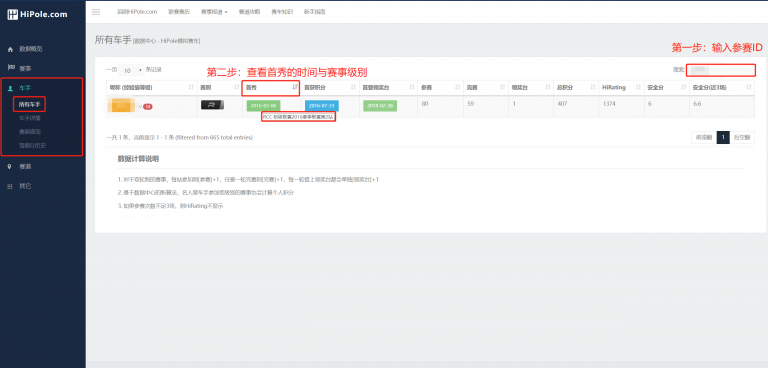Open the 新手指南 top navigation link
Viewport: 768px width, 368px height.
314,12
